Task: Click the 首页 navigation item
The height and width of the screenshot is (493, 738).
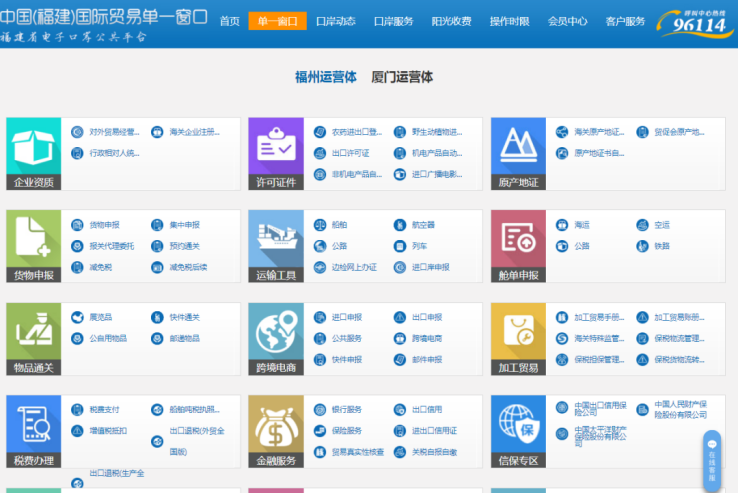Action: tap(229, 21)
